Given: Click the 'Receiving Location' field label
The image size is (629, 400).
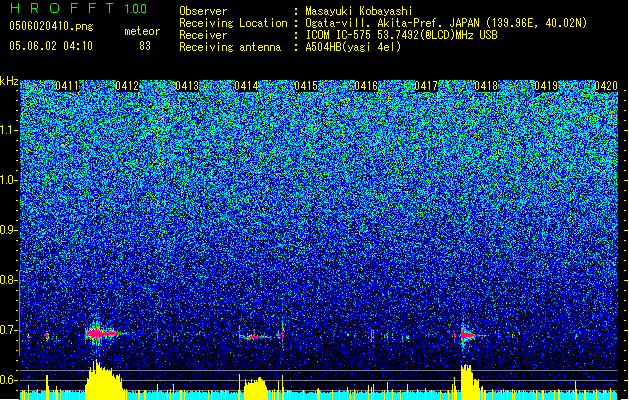Looking at the screenshot, I should coord(233,23).
